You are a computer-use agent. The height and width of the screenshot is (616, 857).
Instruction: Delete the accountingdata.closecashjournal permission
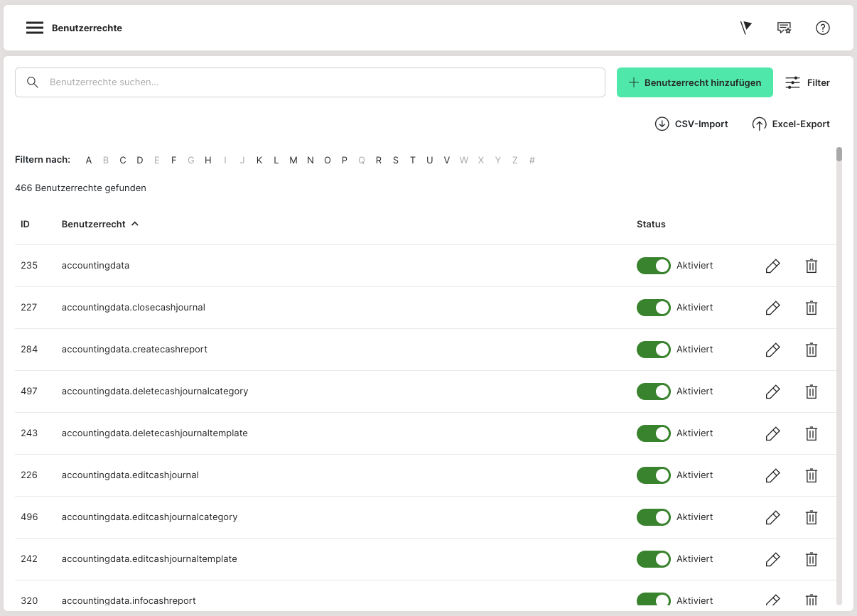811,308
